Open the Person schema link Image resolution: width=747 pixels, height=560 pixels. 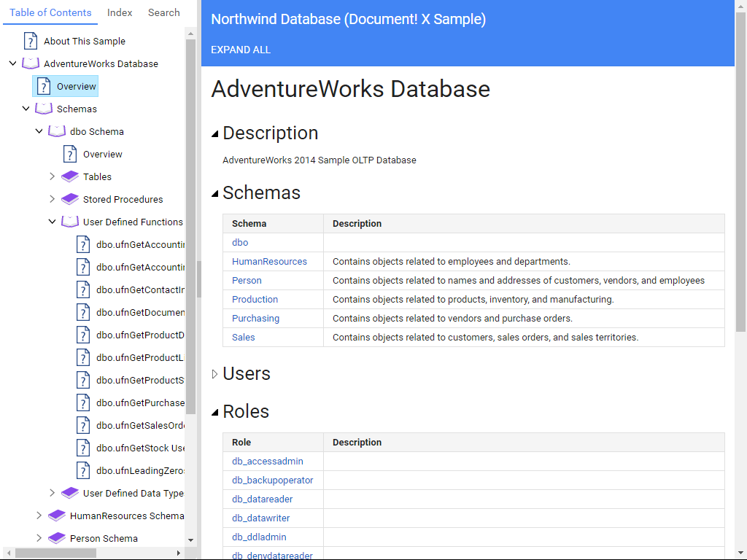(x=247, y=281)
